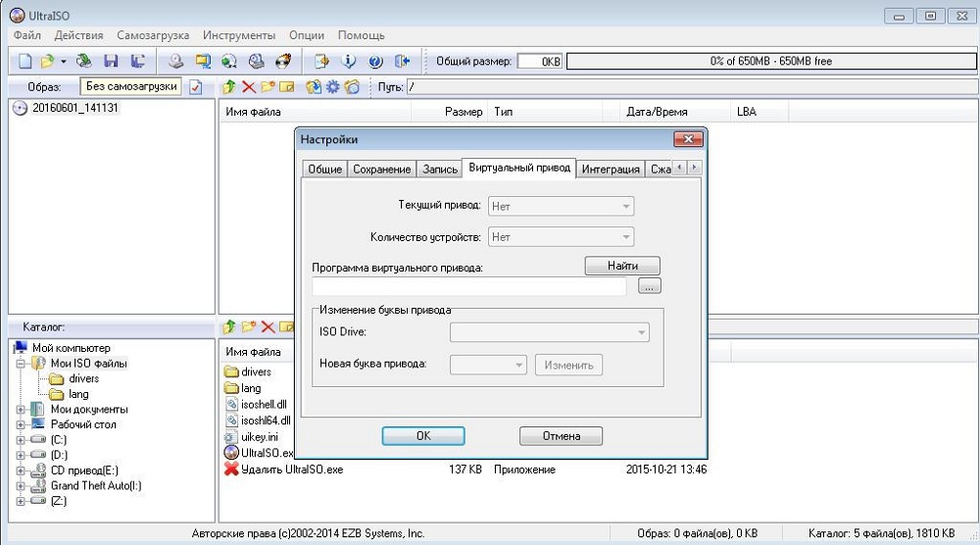Click the Exit door icon

pos(403,61)
